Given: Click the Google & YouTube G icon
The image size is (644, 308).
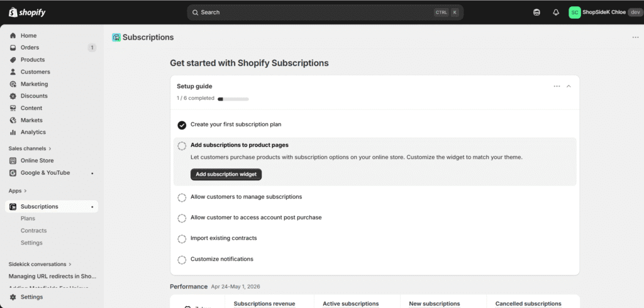Looking at the screenshot, I should tap(13, 173).
